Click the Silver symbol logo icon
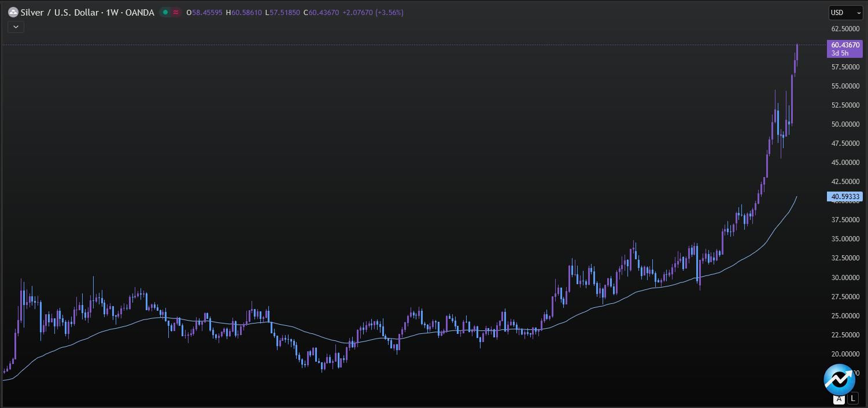Screen dimensions: 868x408 13,12
